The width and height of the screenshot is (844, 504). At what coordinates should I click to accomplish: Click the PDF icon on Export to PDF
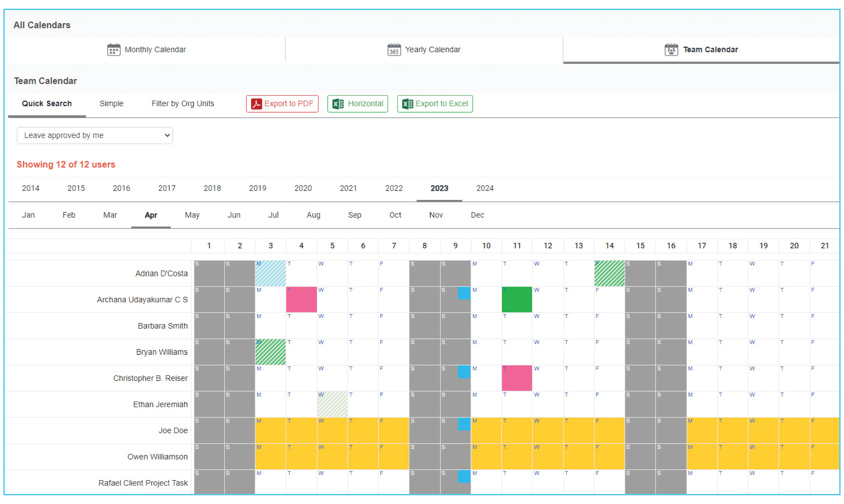(x=256, y=104)
